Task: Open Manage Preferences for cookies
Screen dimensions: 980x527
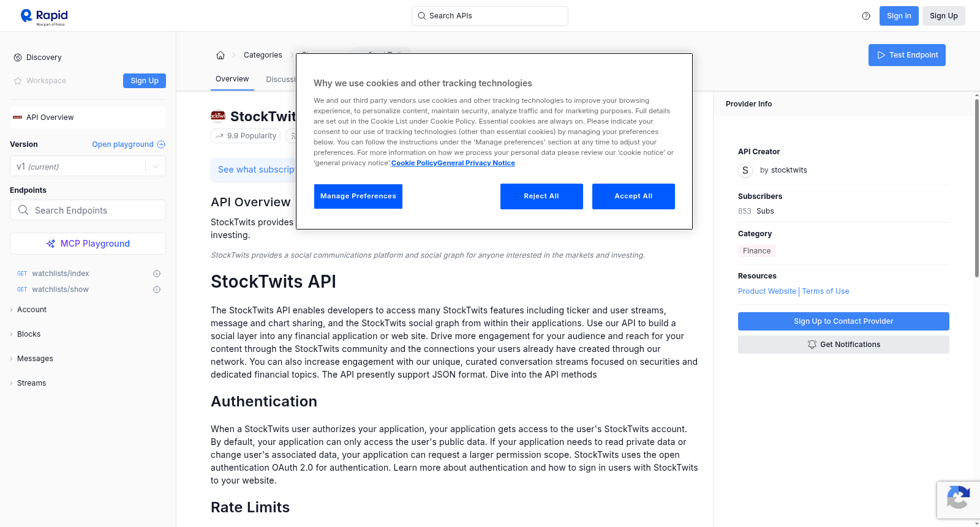Action: (358, 196)
